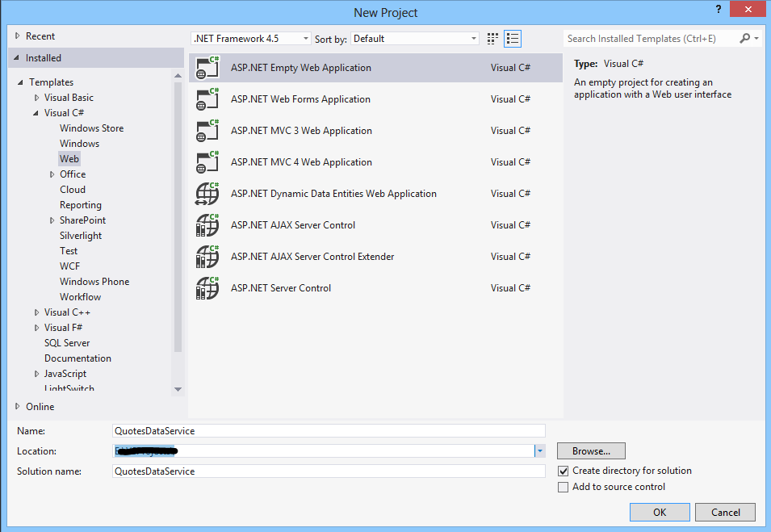This screenshot has width=771, height=532.
Task: Close the New Project dialog
Action: coord(748,10)
